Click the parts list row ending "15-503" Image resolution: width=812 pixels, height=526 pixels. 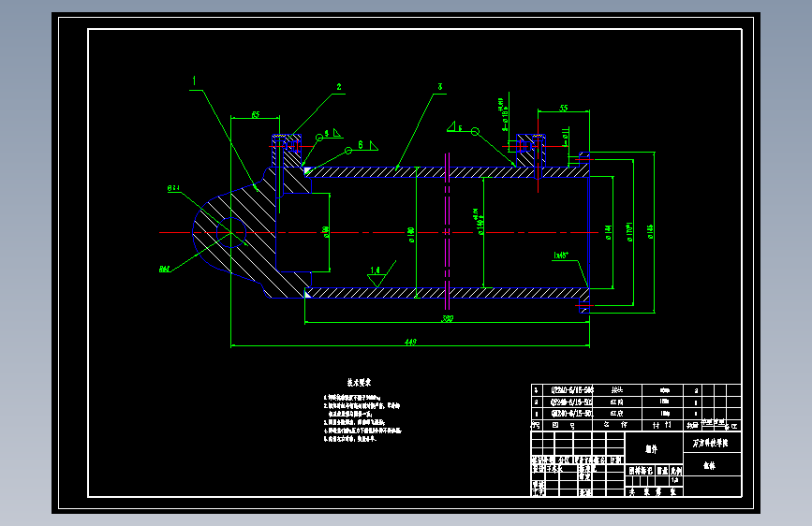point(636,390)
